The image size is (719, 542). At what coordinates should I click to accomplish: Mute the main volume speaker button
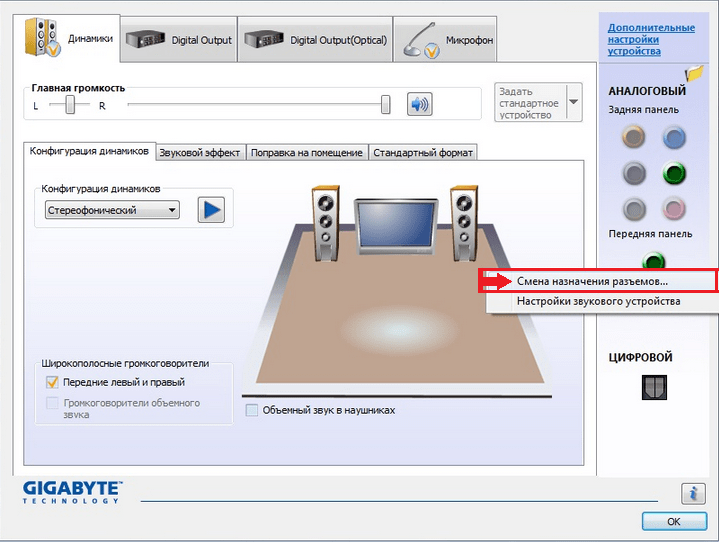pos(419,104)
